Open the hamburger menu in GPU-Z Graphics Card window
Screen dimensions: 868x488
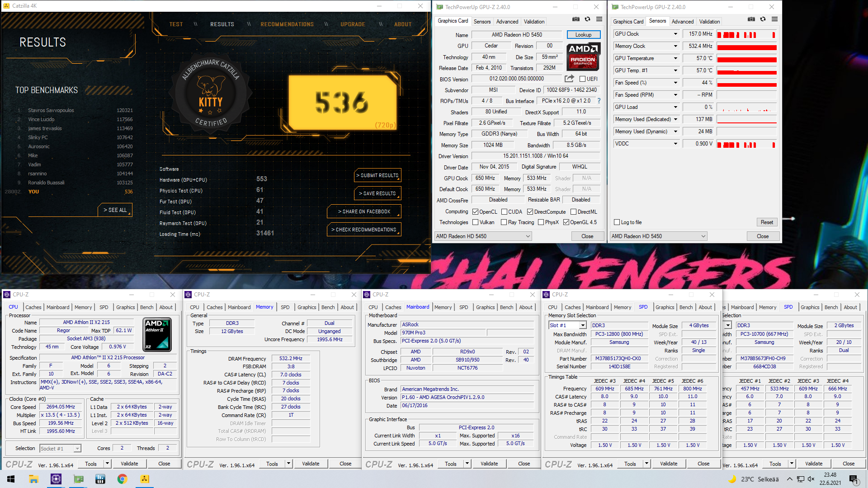599,19
